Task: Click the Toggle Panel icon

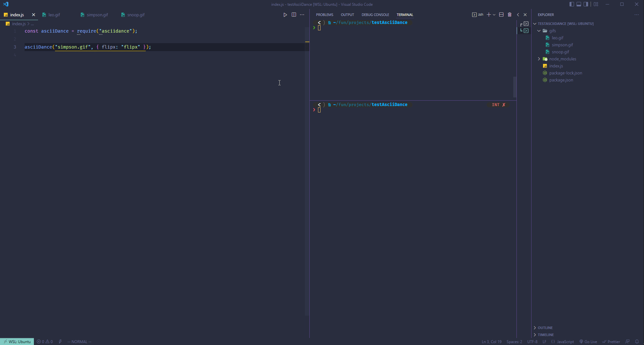Action: tap(578, 4)
